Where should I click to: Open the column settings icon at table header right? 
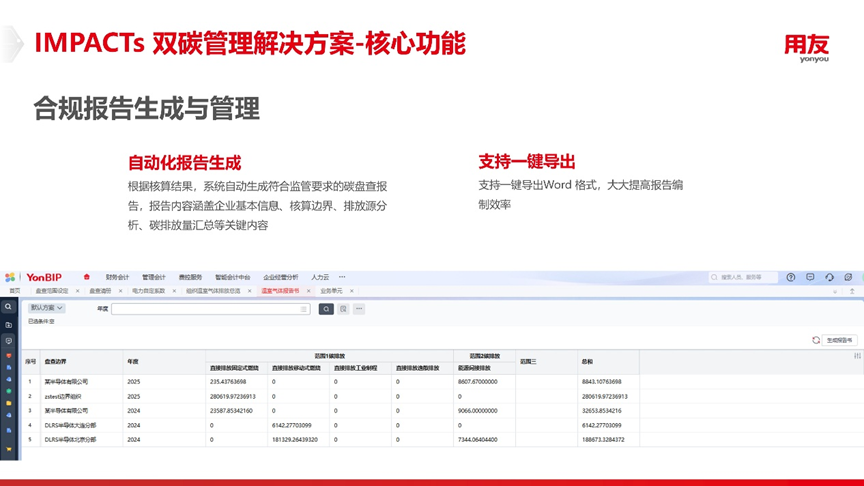pyautogui.click(x=857, y=356)
